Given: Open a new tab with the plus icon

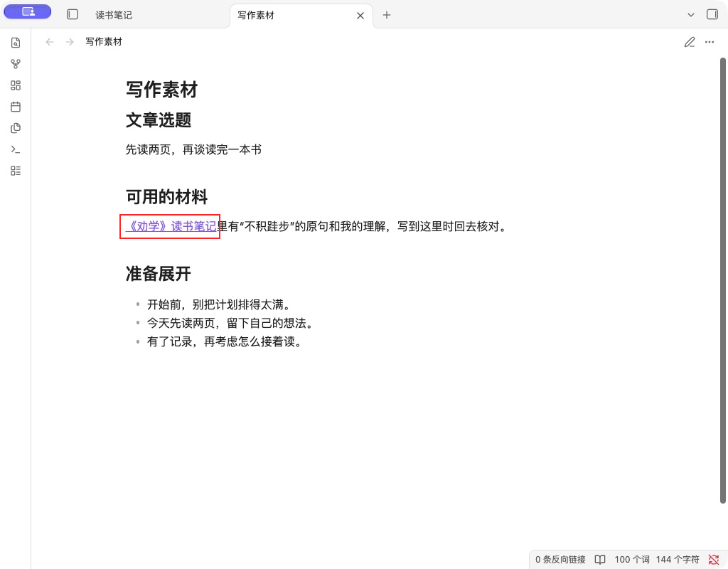Looking at the screenshot, I should (x=387, y=15).
